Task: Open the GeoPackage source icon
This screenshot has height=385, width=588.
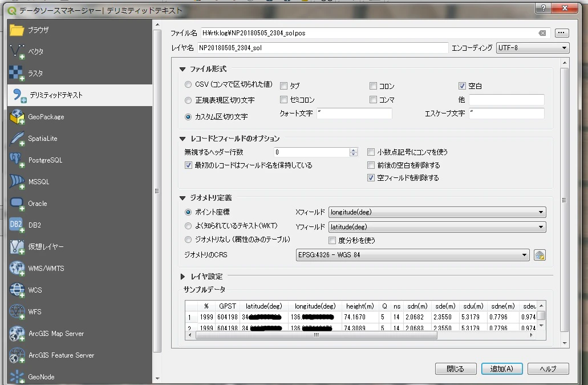Action: tap(17, 117)
